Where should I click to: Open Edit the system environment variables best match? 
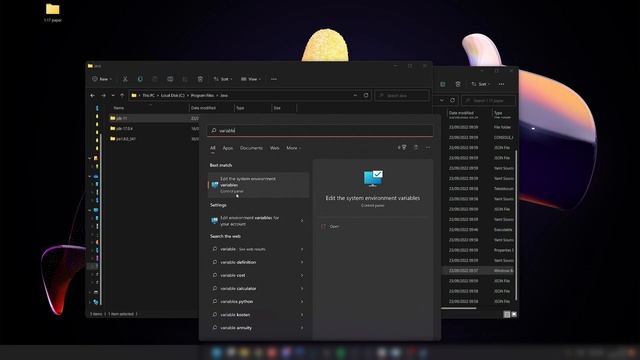[x=258, y=185]
